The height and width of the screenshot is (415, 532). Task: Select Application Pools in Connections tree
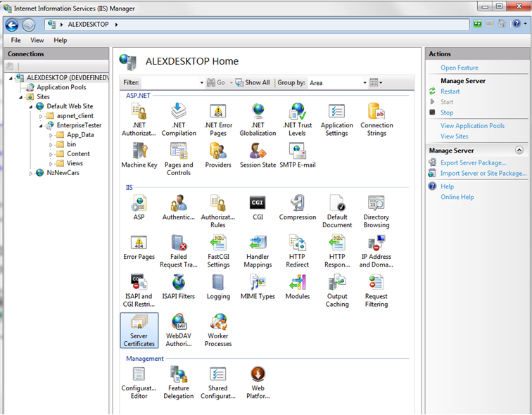coord(61,87)
